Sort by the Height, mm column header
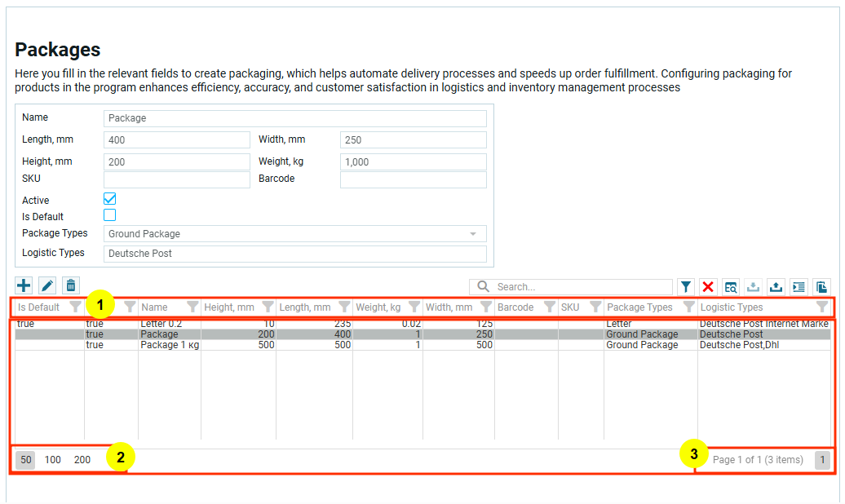 pos(231,307)
